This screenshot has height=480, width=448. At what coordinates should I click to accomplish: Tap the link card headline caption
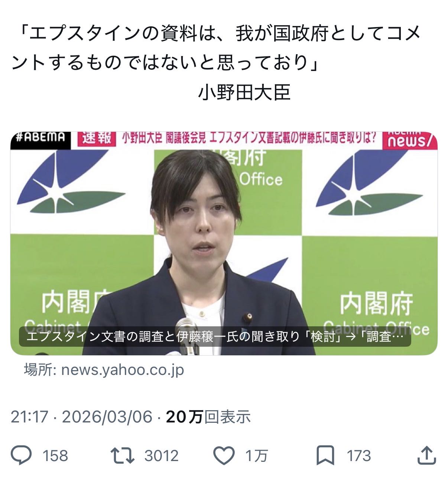[x=215, y=337]
